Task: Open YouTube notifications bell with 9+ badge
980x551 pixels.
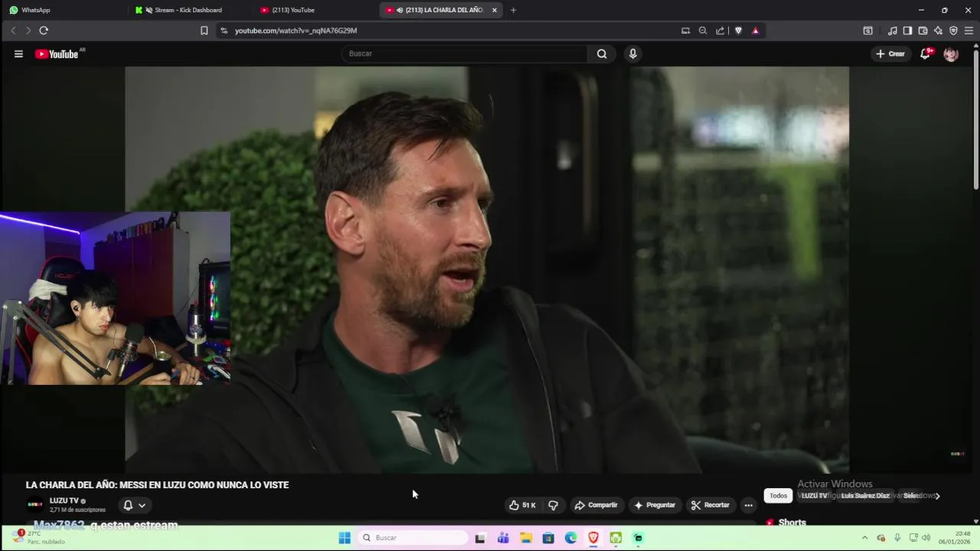Action: [926, 54]
